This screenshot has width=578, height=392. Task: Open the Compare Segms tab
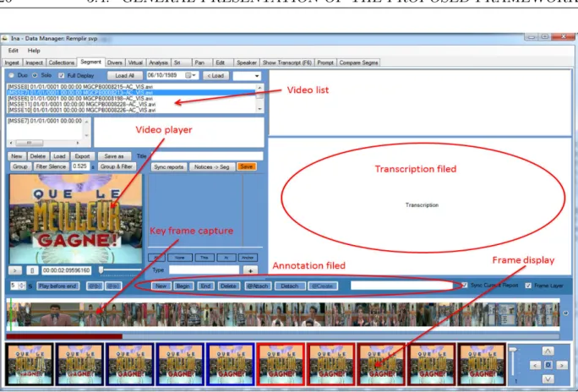(x=358, y=63)
